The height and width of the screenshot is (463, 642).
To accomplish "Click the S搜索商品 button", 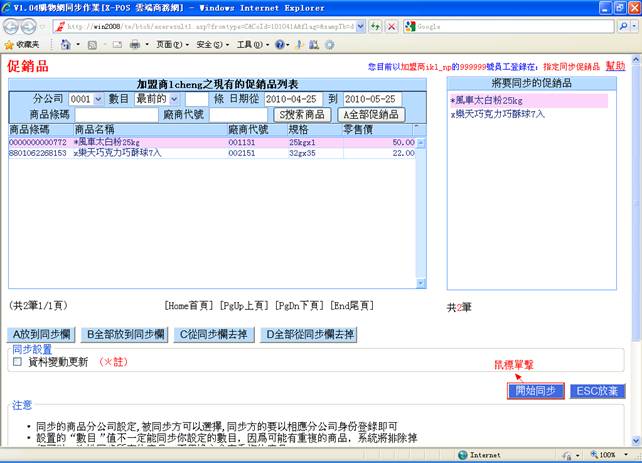I will pyautogui.click(x=301, y=115).
